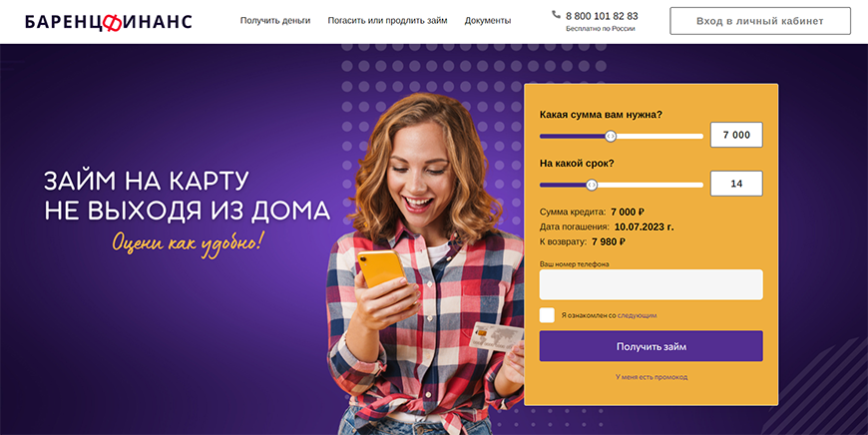This screenshot has width=868, height=435.
Task: Click the БаренцФинанс logo
Action: pos(109,22)
